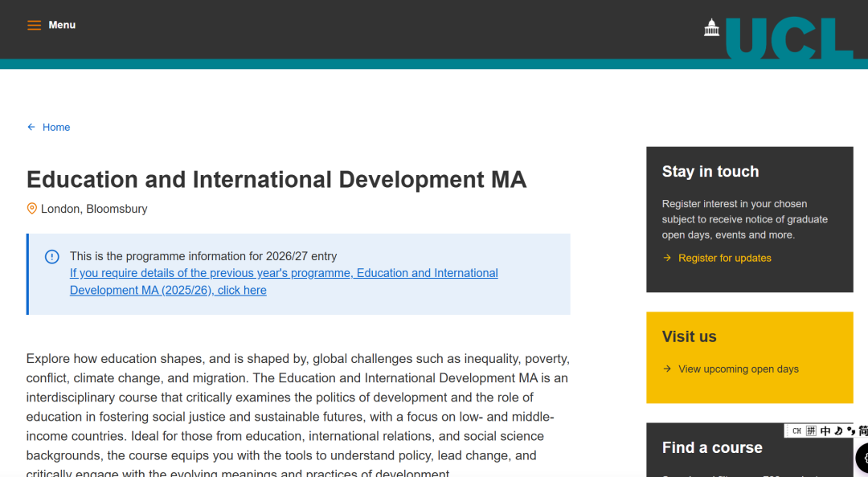The height and width of the screenshot is (477, 868).
Task: Click the arrow before View upcoming open days
Action: tap(667, 369)
